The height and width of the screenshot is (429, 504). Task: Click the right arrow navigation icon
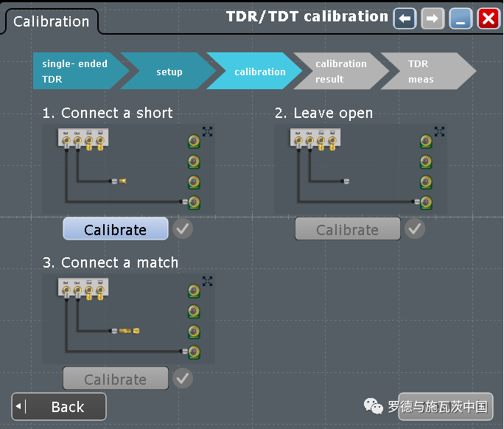433,18
